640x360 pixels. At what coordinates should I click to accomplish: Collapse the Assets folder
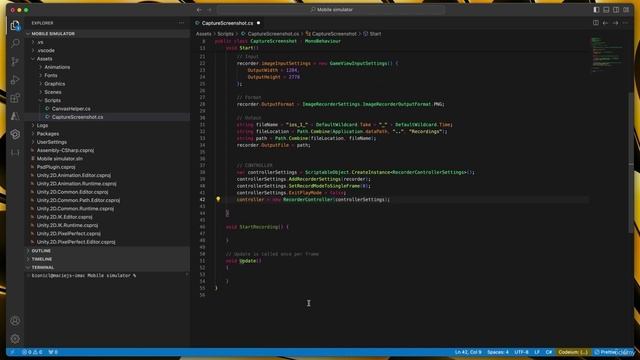point(108,59)
